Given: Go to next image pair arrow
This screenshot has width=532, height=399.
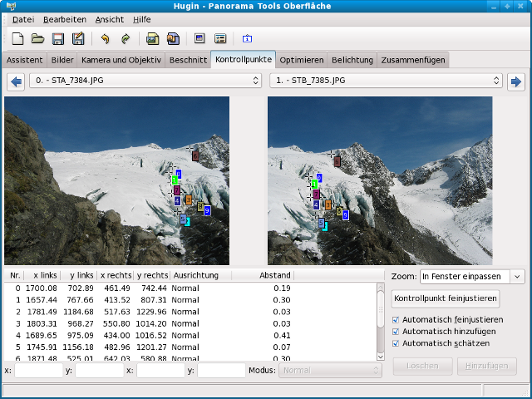Looking at the screenshot, I should [x=516, y=81].
